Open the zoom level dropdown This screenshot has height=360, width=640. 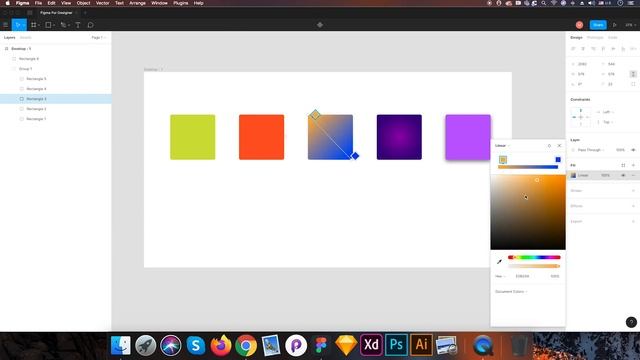coord(630,25)
